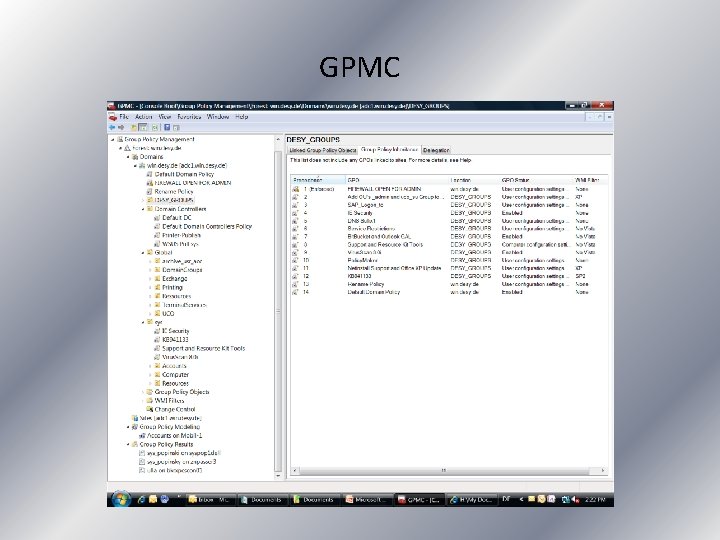Open the View menu
The height and width of the screenshot is (540, 720).
coord(164,117)
